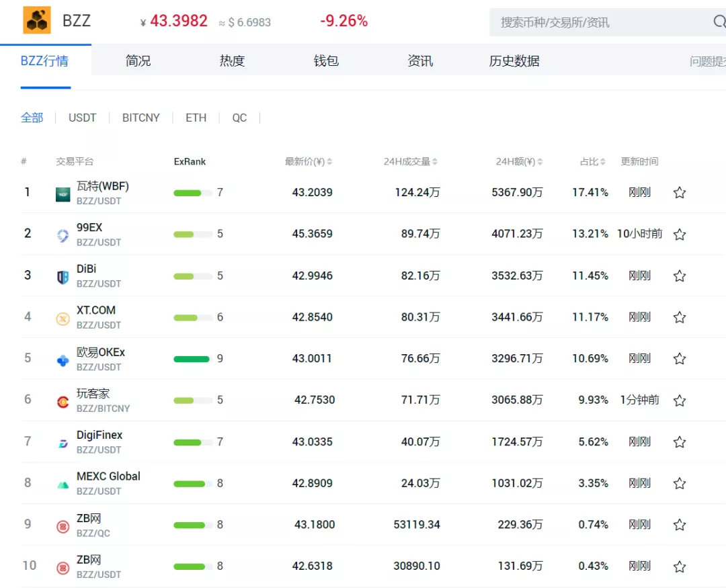
Task: Open the DiBi exchange link
Action: click(x=86, y=269)
